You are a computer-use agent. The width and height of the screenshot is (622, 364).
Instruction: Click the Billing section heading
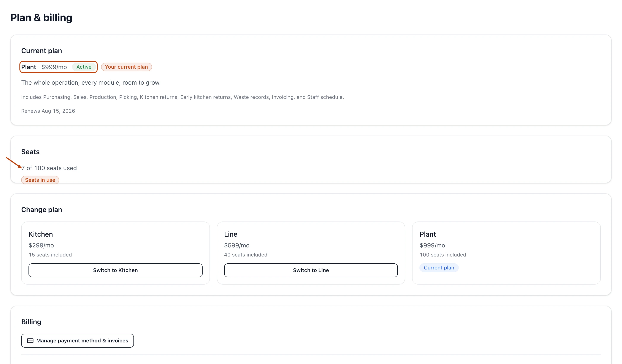pos(31,322)
